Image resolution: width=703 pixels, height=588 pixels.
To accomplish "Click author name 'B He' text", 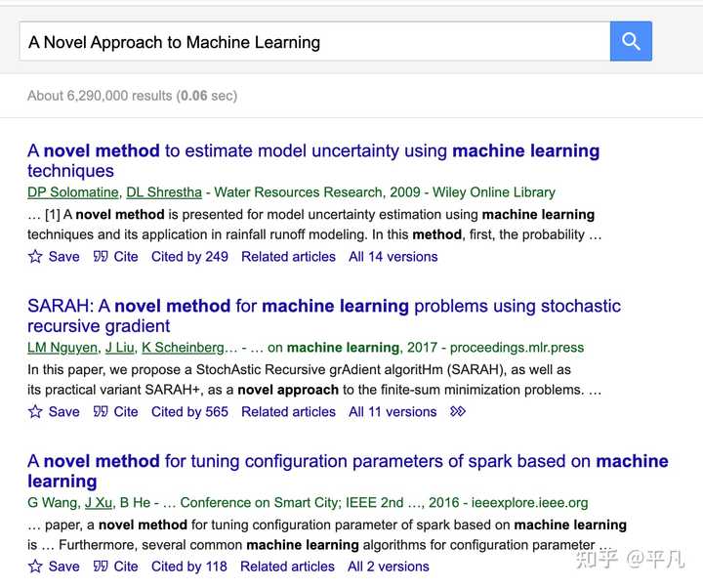I will click(x=135, y=503).
